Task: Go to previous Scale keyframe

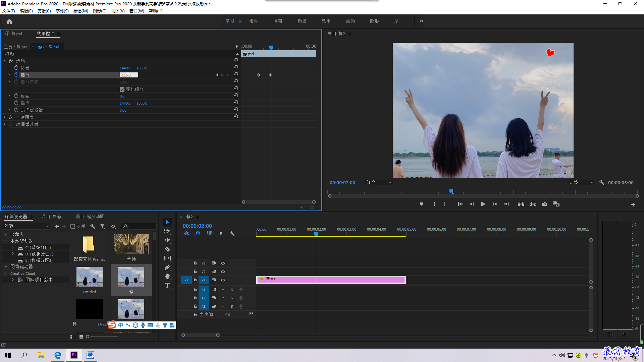Action: pos(217,75)
